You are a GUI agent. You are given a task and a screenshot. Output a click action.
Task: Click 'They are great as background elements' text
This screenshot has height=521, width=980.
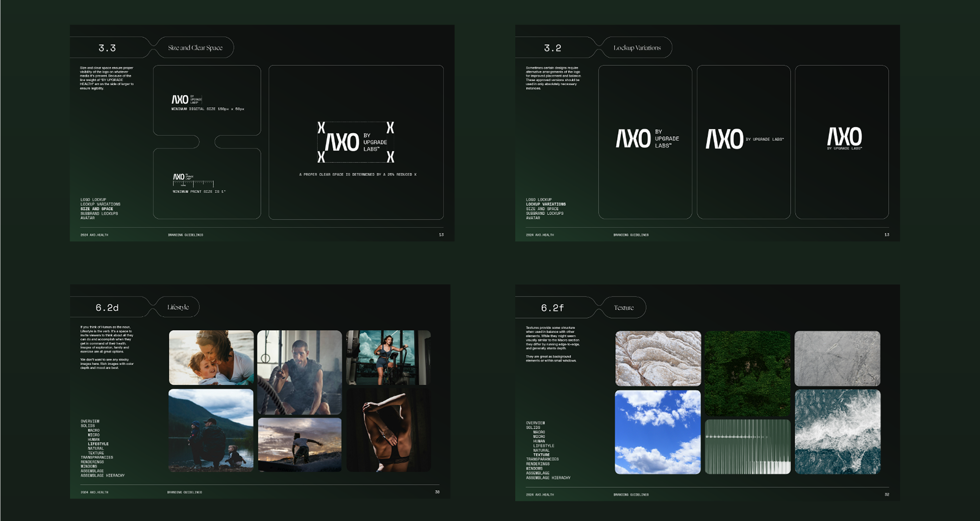point(551,359)
